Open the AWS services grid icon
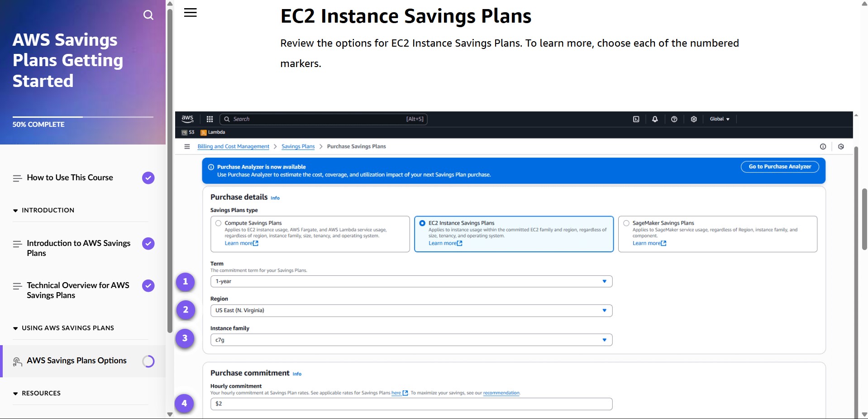The image size is (868, 419). pyautogui.click(x=210, y=119)
